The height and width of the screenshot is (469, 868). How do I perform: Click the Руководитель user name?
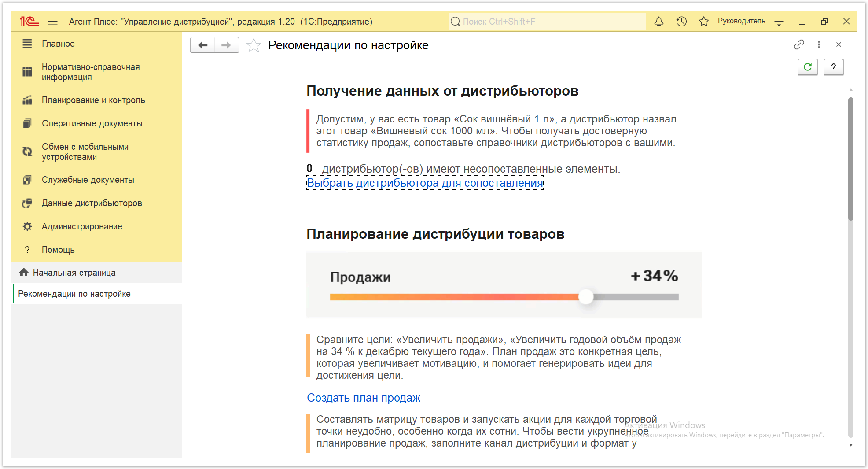[741, 21]
